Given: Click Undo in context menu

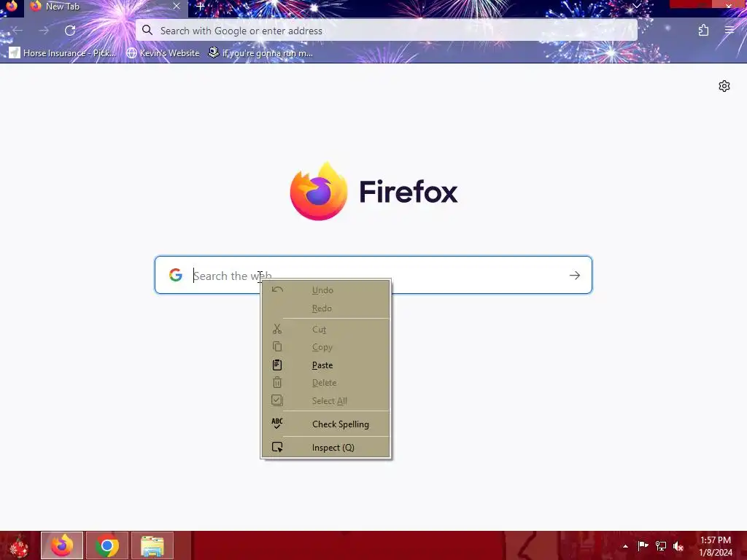Looking at the screenshot, I should click(326, 290).
